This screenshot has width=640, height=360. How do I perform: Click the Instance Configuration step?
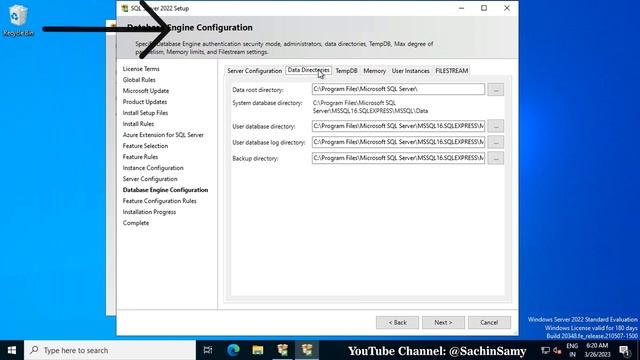click(x=153, y=168)
